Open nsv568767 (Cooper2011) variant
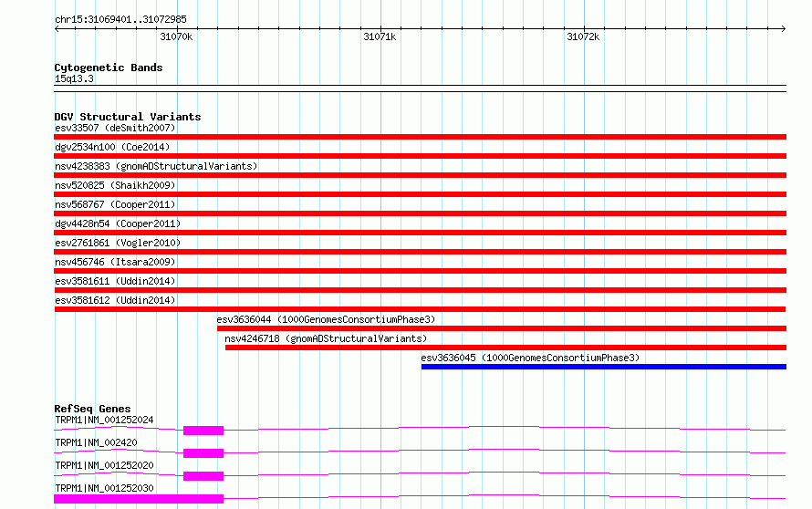812x509 pixels. coord(115,204)
